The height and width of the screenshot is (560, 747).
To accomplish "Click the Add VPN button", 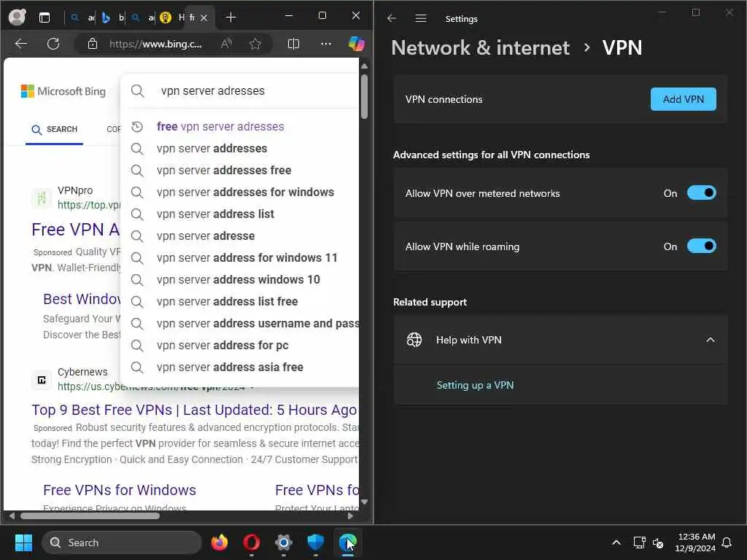I will click(x=683, y=99).
